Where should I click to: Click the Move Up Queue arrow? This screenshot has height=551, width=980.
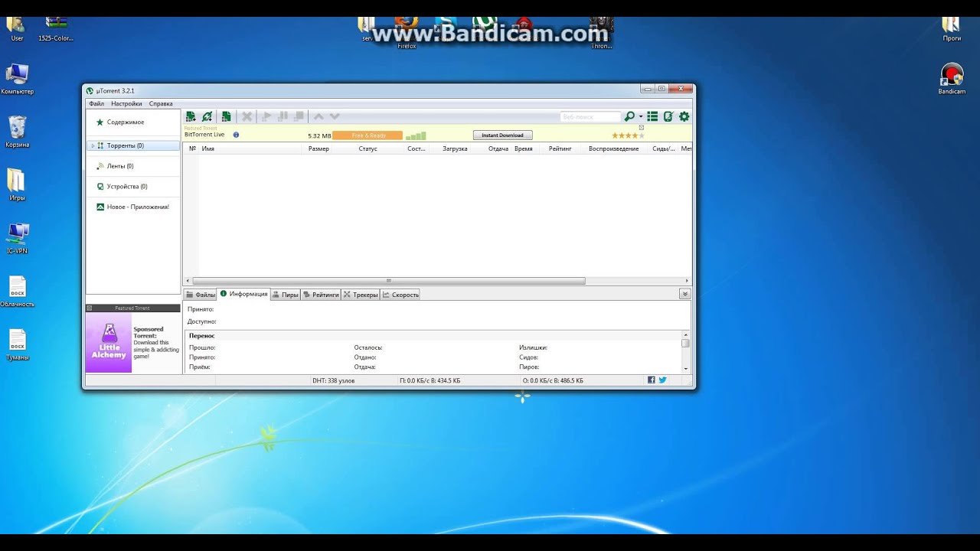318,116
